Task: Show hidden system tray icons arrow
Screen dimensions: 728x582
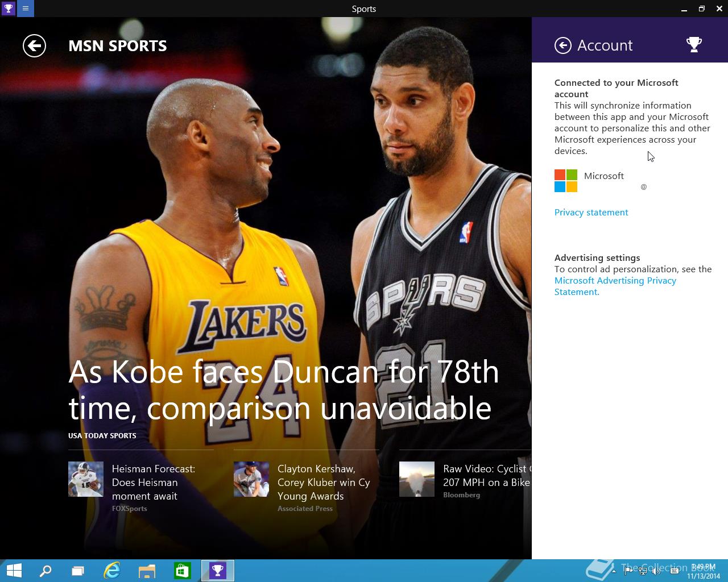Action: [614, 571]
